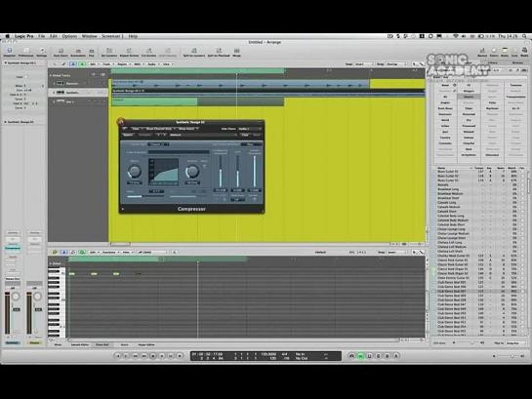Click the Cut Section toolbar icon
This screenshot has height=399, width=532.
(x=148, y=52)
